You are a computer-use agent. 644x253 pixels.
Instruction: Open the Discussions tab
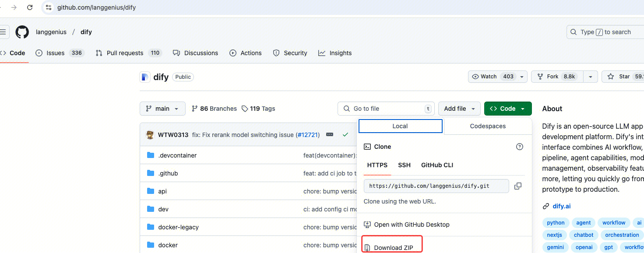tap(196, 53)
